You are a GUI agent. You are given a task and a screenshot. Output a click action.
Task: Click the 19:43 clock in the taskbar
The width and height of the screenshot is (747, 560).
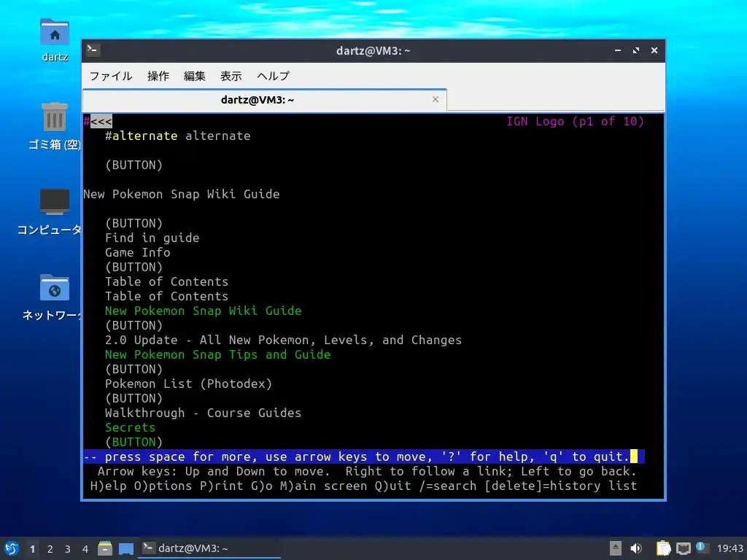[x=729, y=548]
